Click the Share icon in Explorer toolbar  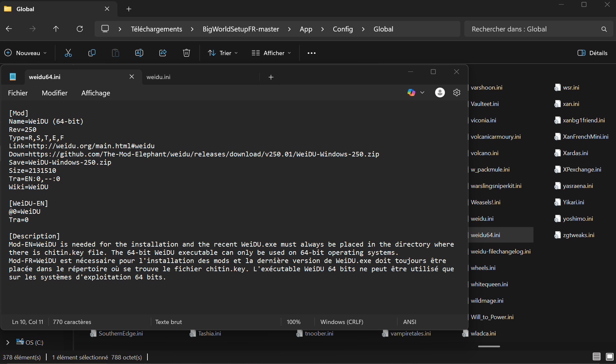(x=163, y=53)
